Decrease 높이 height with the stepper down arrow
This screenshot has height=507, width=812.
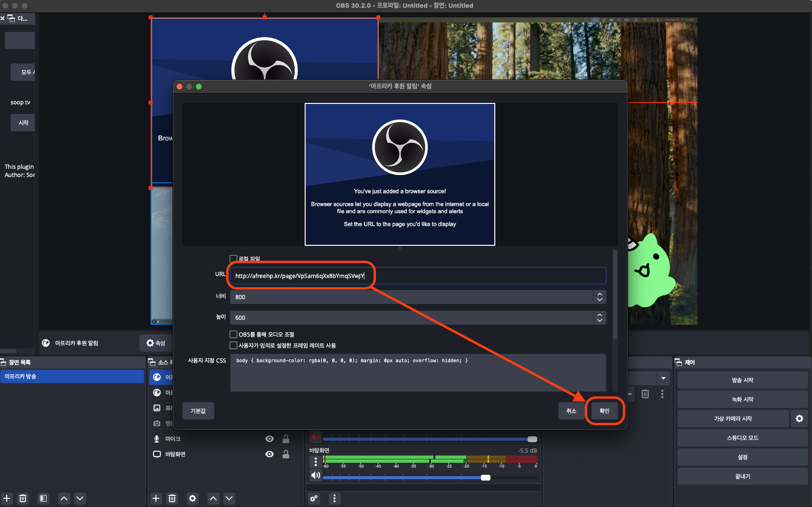coord(600,321)
